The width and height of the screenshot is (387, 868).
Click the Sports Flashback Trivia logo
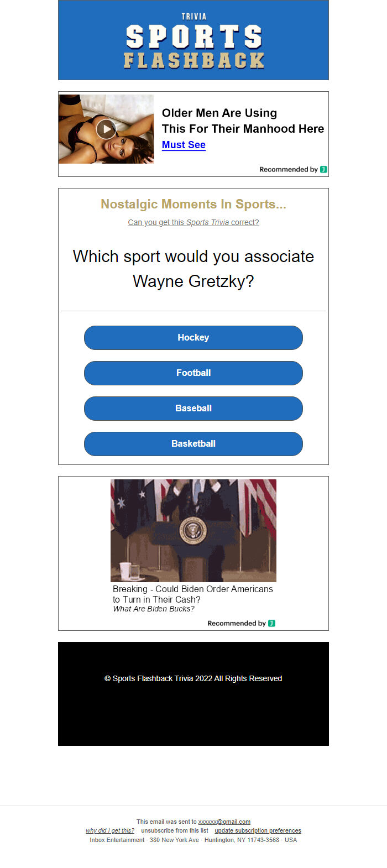coord(193,40)
